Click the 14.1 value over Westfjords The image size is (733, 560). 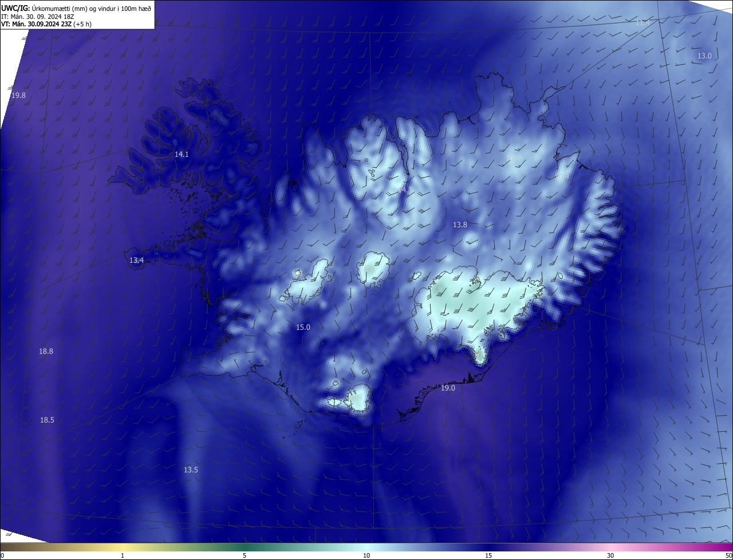coord(182,155)
